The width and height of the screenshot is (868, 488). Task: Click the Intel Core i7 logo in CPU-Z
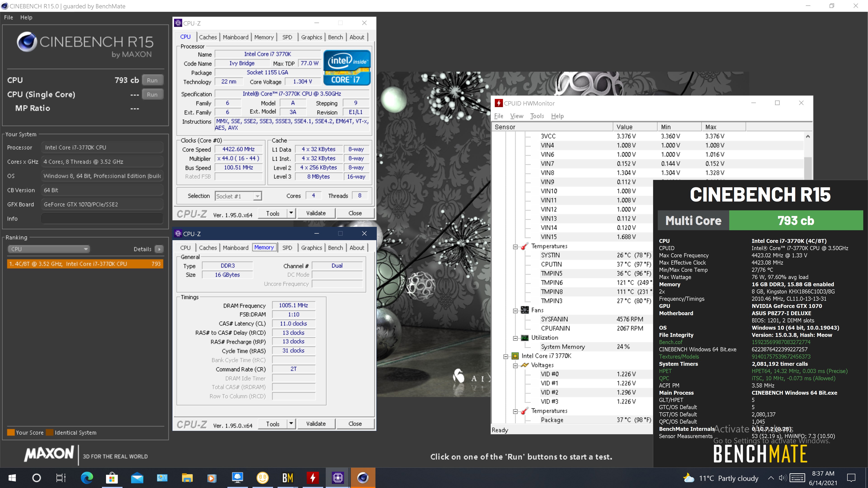347,67
